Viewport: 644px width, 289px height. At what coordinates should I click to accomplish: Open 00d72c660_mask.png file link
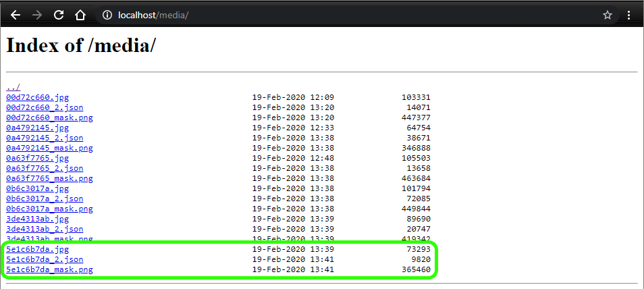(49, 118)
